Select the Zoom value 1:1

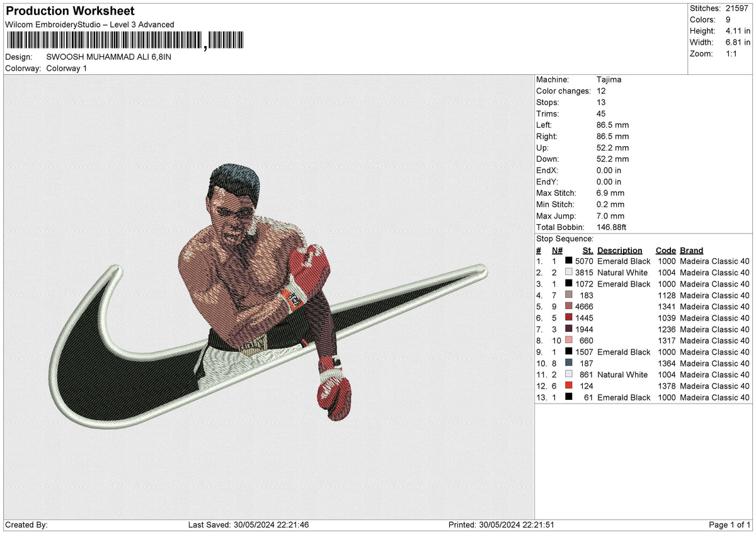[x=731, y=54]
